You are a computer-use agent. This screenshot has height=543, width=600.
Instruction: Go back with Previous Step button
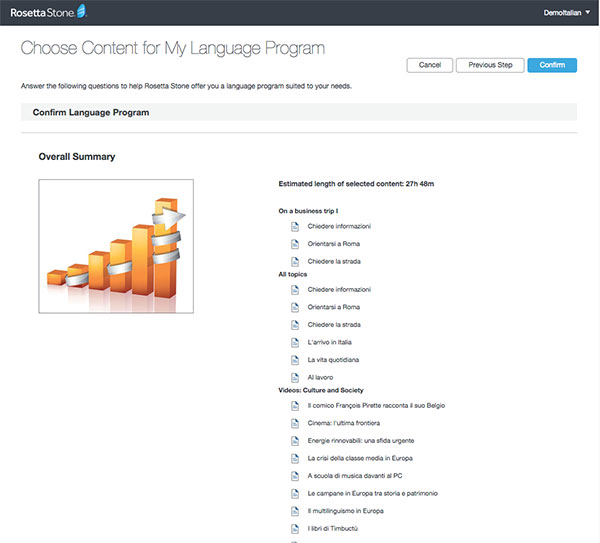[490, 65]
